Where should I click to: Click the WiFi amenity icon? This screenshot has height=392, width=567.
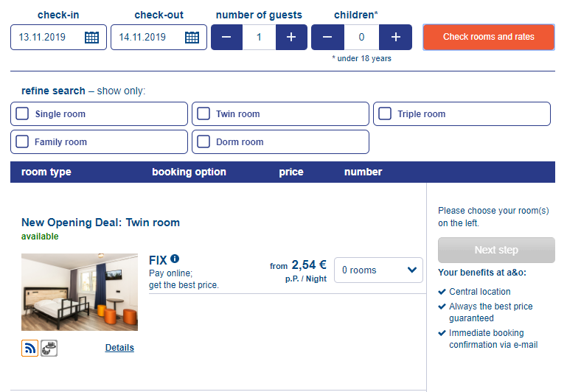pyautogui.click(x=29, y=348)
